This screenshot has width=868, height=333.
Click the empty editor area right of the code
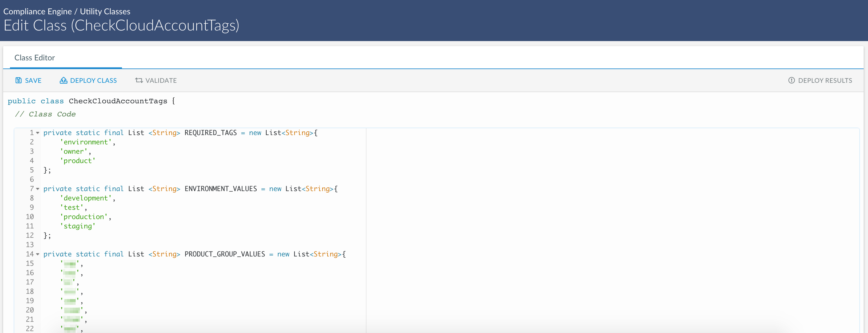607,219
